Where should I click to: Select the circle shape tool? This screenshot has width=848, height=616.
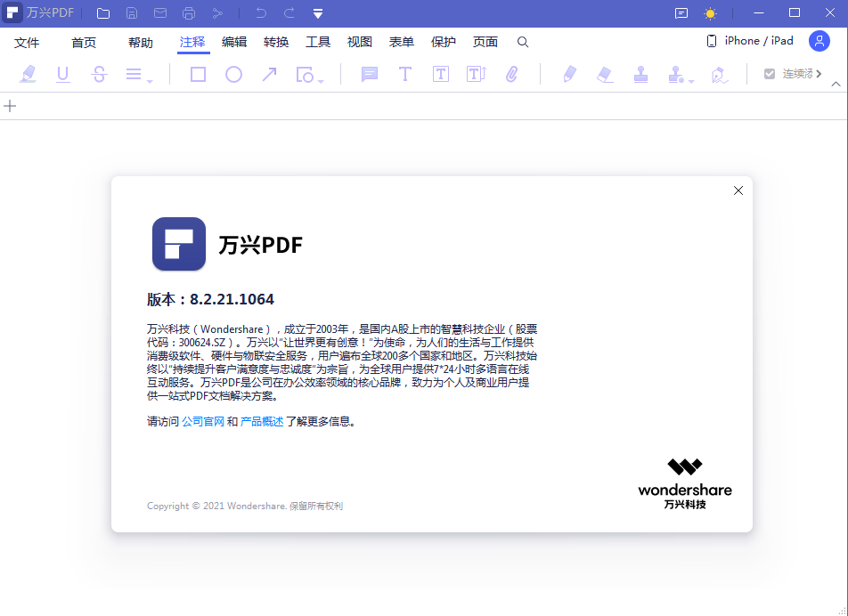pos(233,74)
